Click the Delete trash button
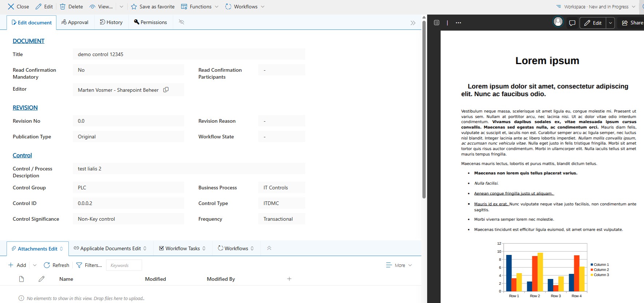The width and height of the screenshot is (644, 303). [71, 7]
